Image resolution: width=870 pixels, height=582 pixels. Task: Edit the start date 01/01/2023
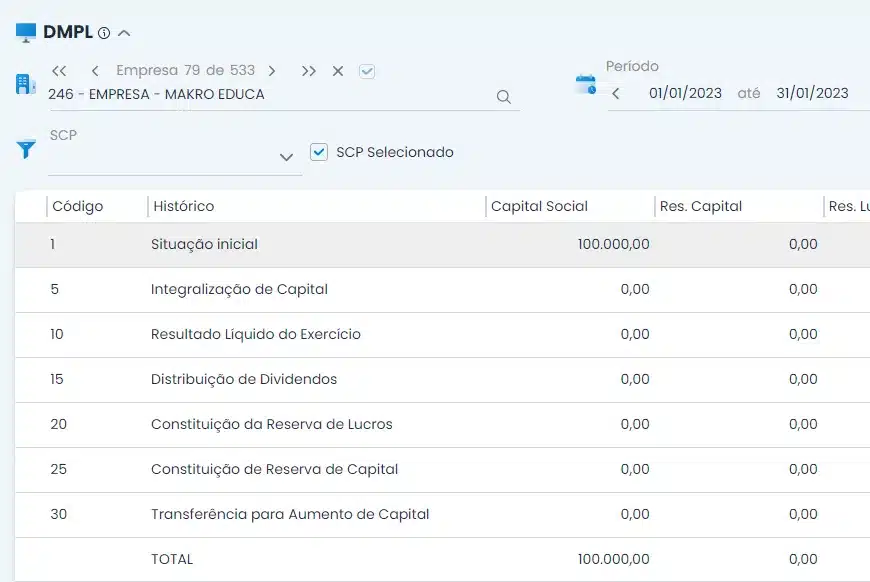click(x=685, y=93)
